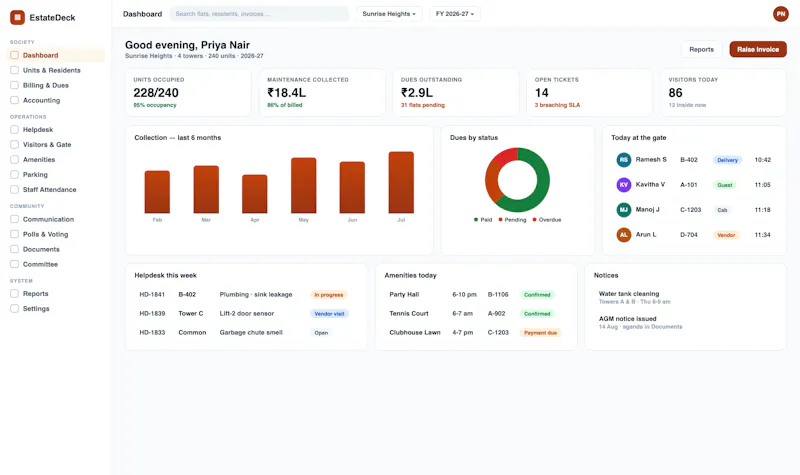Click the Open status badge for HD-1833

click(x=321, y=333)
